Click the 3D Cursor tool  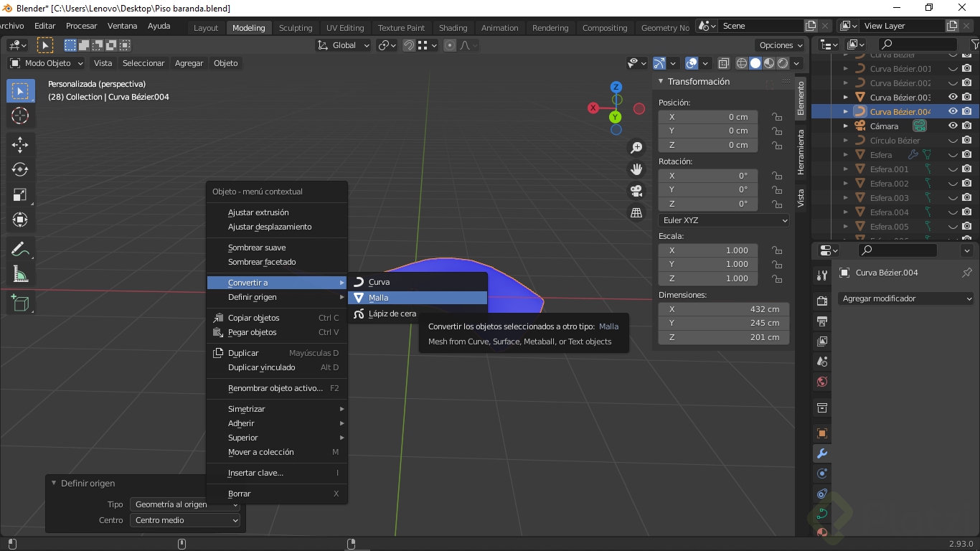click(20, 116)
